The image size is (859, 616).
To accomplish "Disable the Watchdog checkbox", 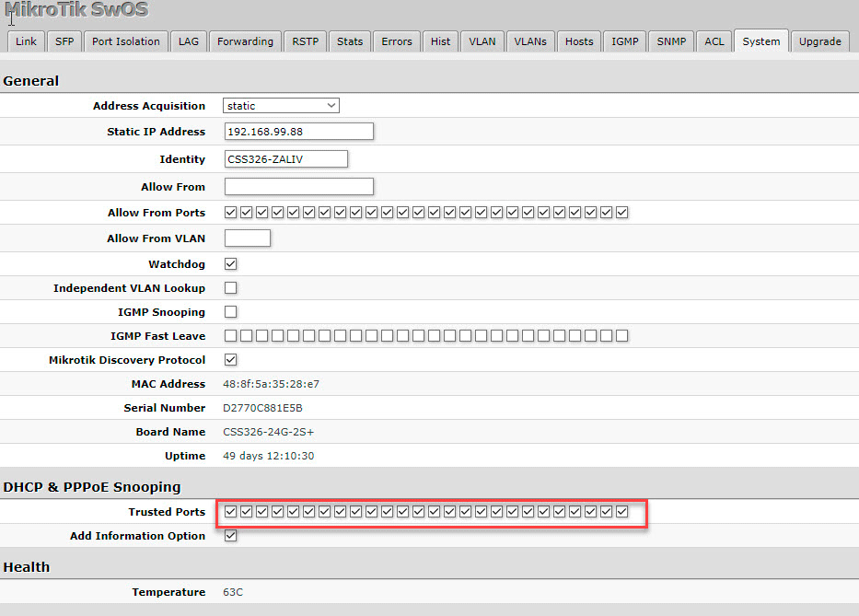I will point(231,264).
